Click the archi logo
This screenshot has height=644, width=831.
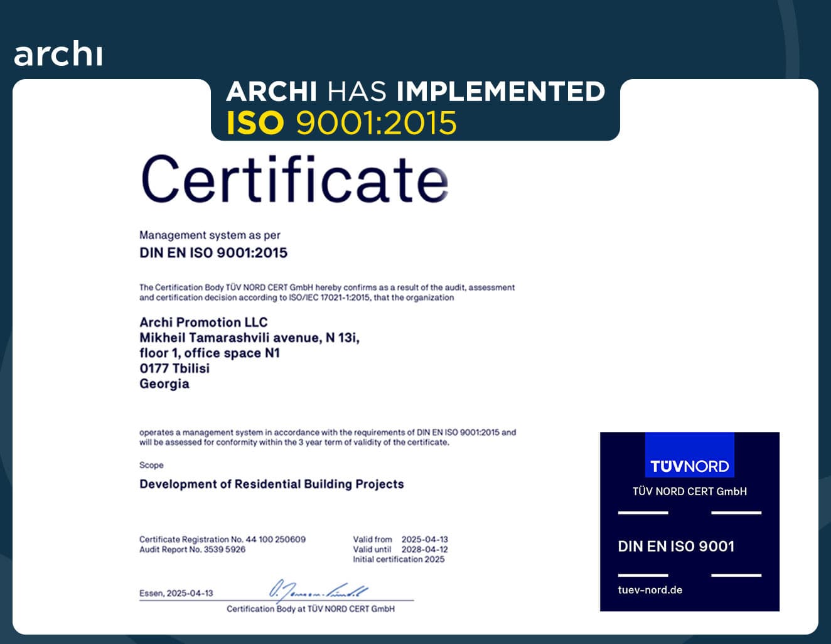click(58, 55)
